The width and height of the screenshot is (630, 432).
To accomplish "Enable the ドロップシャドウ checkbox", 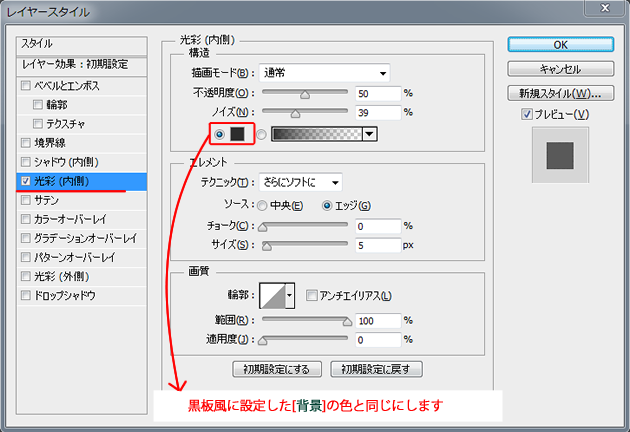I will (25, 295).
